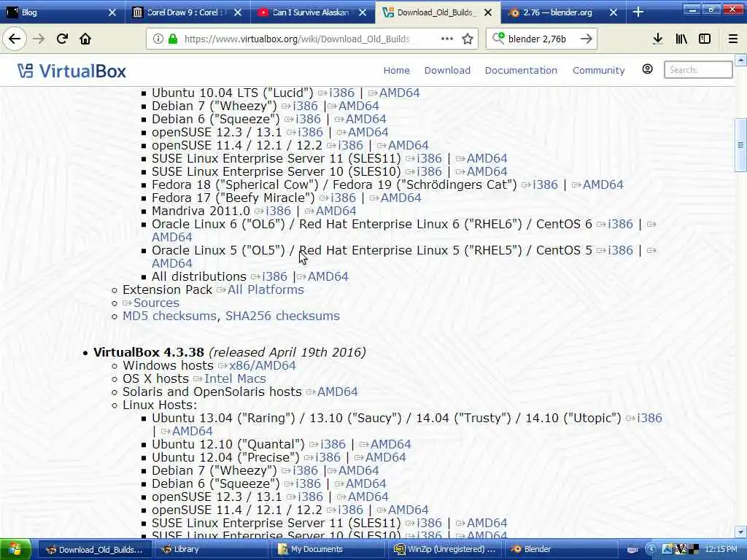
Task: Click AMD64 link for Mandriva 2011.0
Action: point(336,211)
